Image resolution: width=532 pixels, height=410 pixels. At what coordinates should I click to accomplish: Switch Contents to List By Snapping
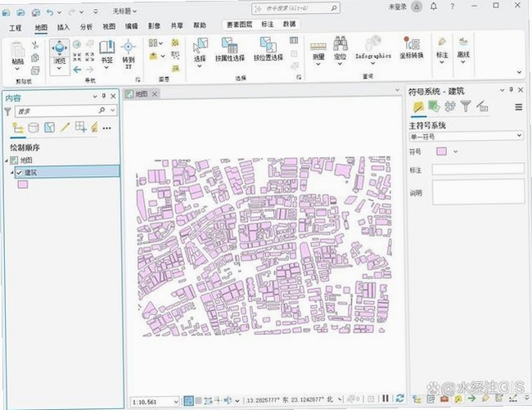click(x=80, y=127)
